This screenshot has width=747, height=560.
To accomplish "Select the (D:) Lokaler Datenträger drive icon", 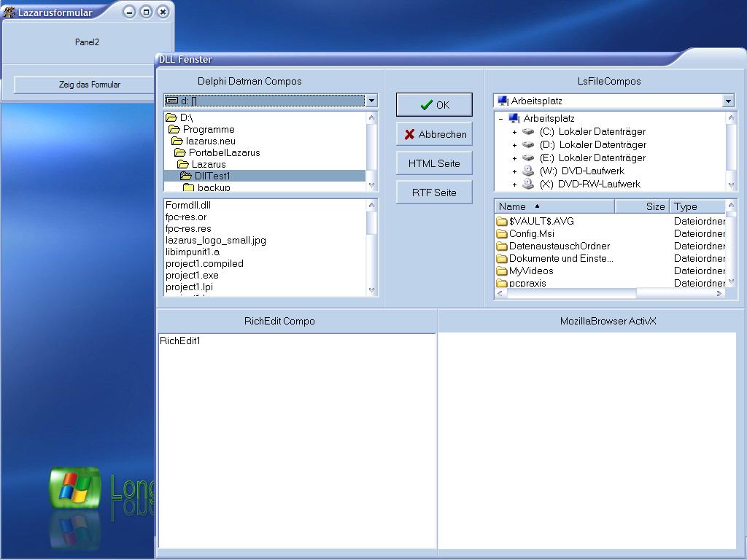I will [528, 145].
